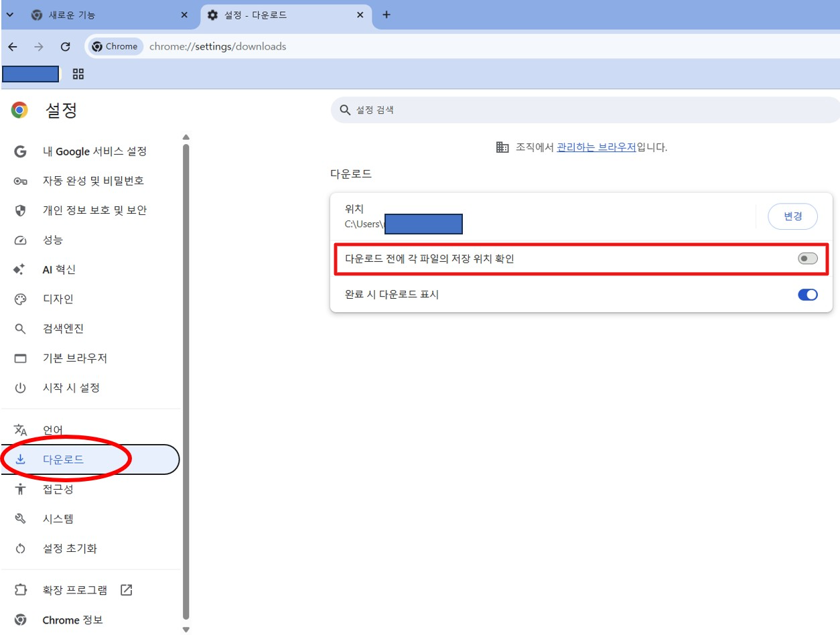Click the translate icon for 언어

click(20, 430)
